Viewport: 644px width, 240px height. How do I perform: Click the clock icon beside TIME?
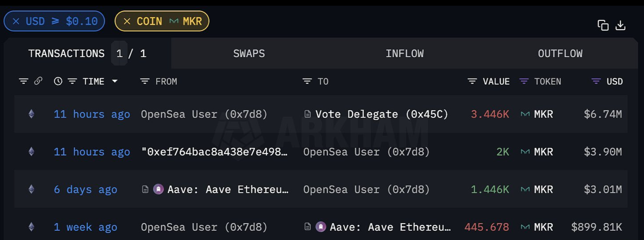58,81
